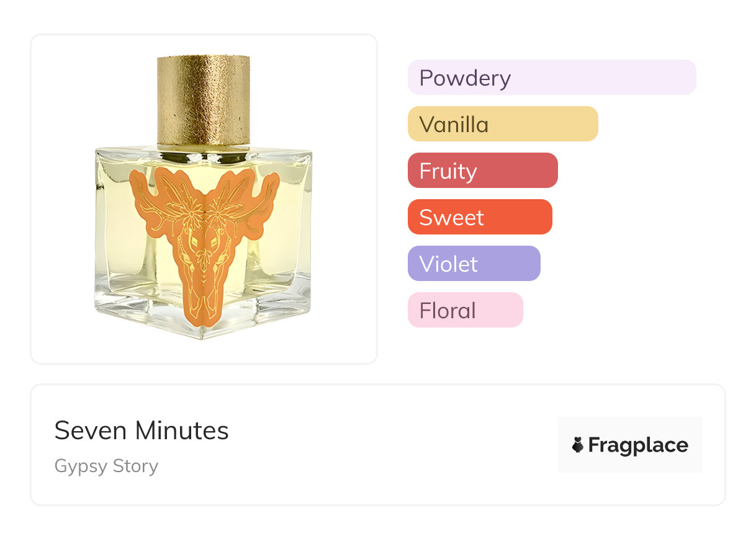Select the Powdery accord bar

pos(552,78)
